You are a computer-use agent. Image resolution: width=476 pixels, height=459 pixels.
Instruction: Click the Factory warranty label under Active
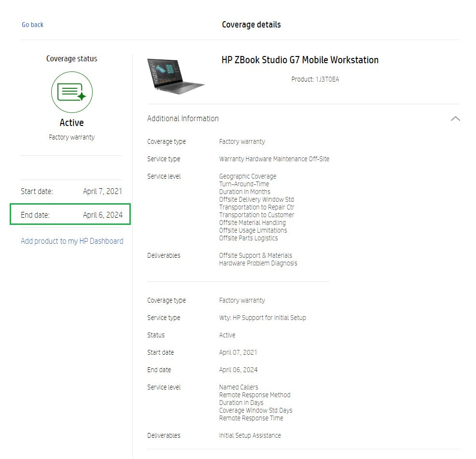(71, 137)
